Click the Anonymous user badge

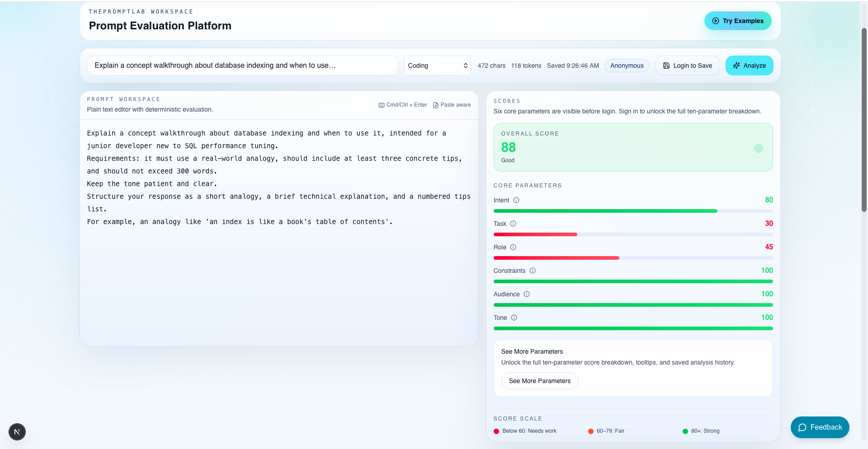pos(627,65)
